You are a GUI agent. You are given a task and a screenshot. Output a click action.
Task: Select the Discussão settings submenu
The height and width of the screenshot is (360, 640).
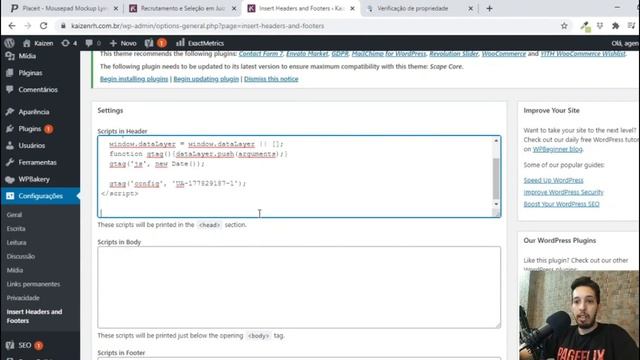click(20, 256)
